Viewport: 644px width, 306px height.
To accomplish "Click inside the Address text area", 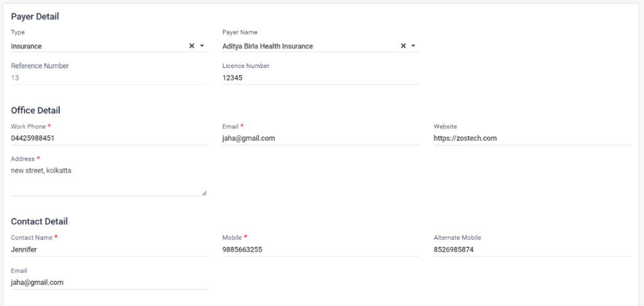I will tap(108, 179).
